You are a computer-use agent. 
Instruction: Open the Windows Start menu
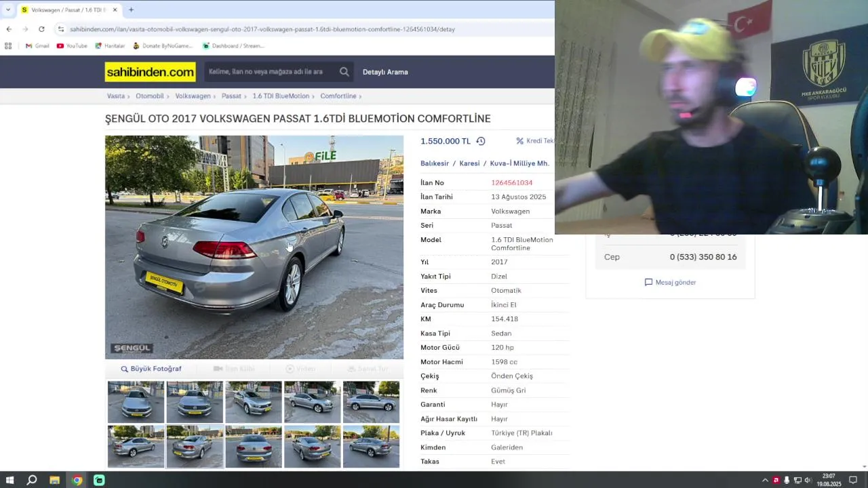click(x=9, y=480)
